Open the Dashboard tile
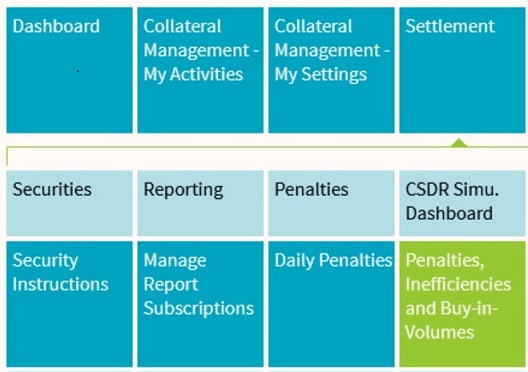The height and width of the screenshot is (372, 528). 69,70
